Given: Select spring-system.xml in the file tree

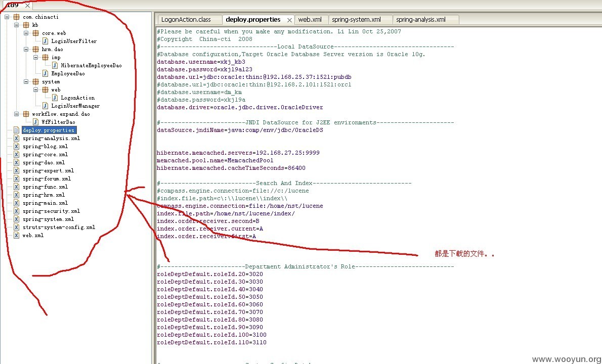Looking at the screenshot, I should pyautogui.click(x=48, y=219).
